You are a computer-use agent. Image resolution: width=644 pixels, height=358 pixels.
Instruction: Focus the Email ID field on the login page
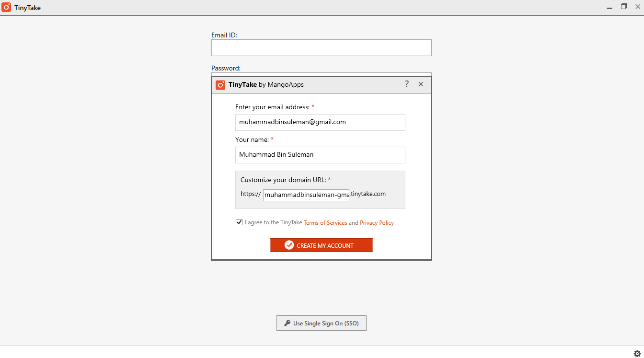coord(321,48)
